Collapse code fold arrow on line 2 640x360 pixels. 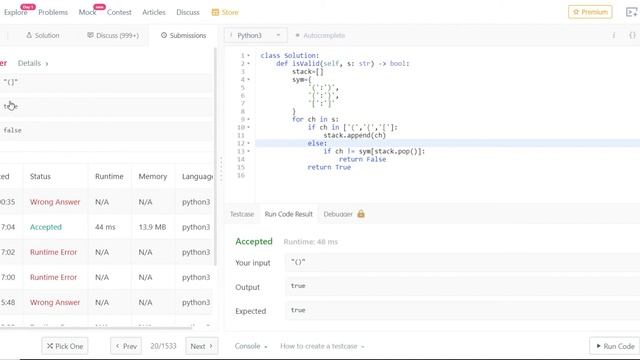249,64
